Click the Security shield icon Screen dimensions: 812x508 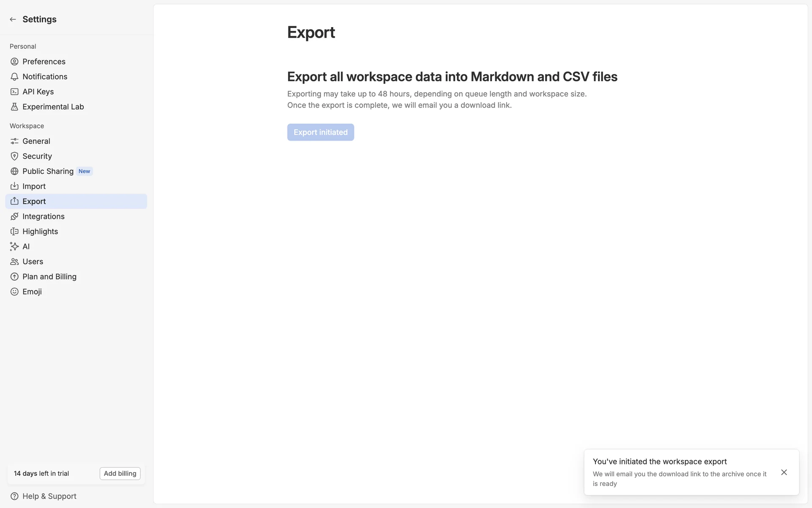tap(14, 156)
